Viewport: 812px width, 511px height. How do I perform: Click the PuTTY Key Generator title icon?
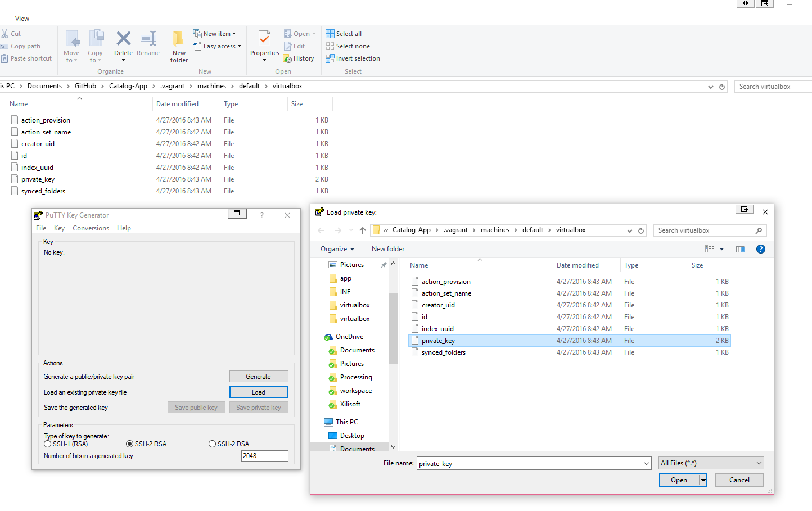click(38, 215)
